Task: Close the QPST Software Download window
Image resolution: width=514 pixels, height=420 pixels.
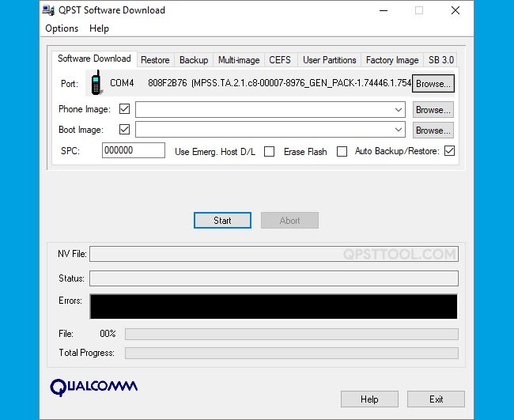Action: tap(455, 10)
